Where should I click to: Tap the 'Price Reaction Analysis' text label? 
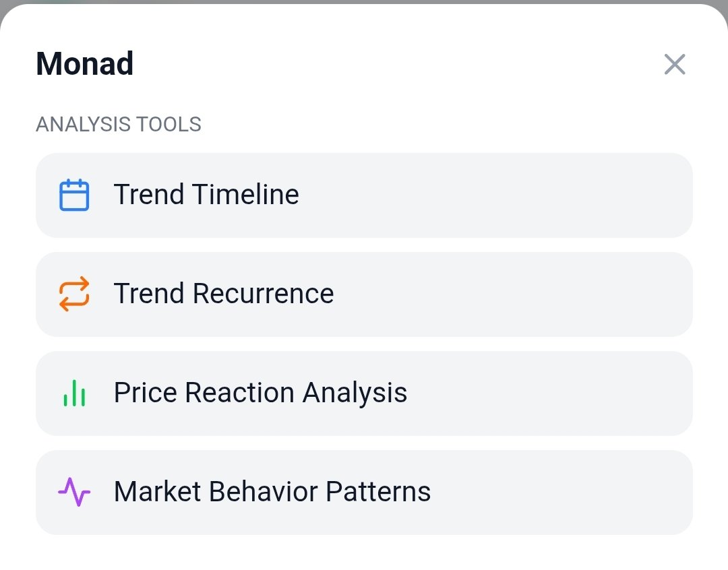tap(260, 393)
